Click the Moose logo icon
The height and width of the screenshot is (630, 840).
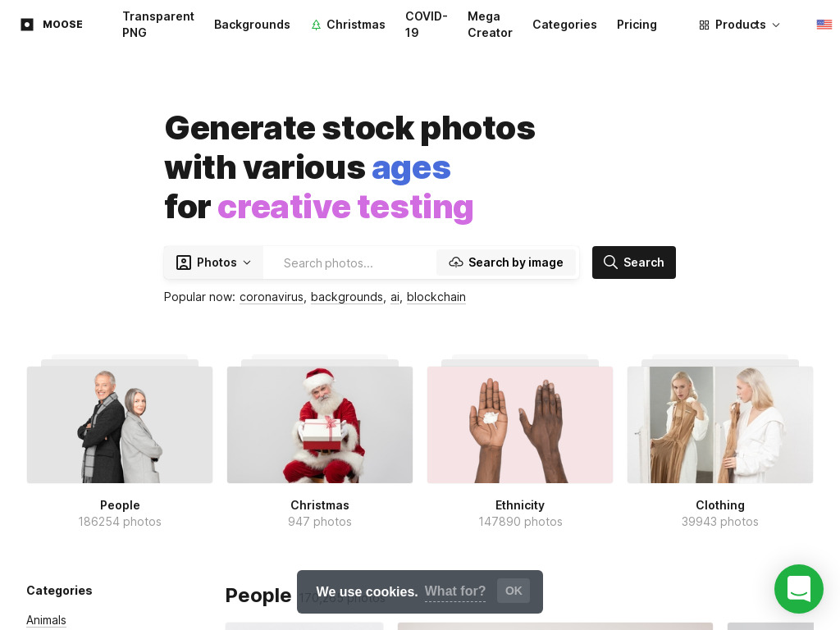27,25
